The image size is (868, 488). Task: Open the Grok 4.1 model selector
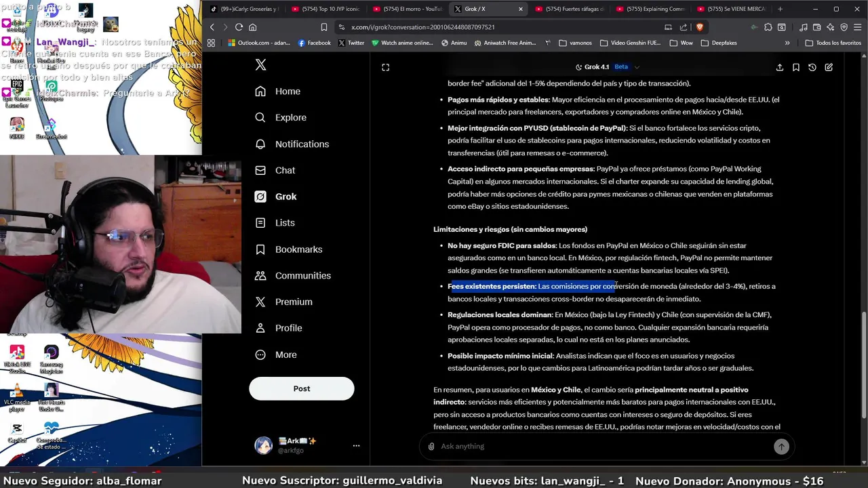tap(607, 67)
